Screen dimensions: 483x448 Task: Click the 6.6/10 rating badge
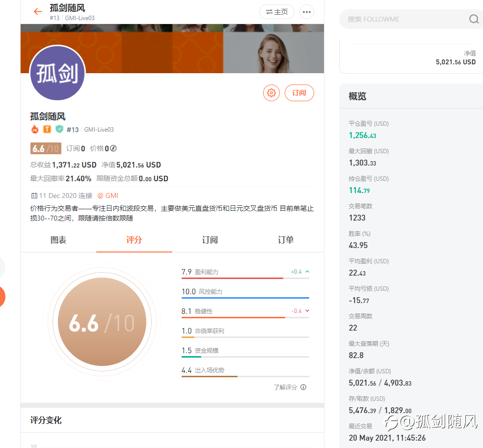46,148
